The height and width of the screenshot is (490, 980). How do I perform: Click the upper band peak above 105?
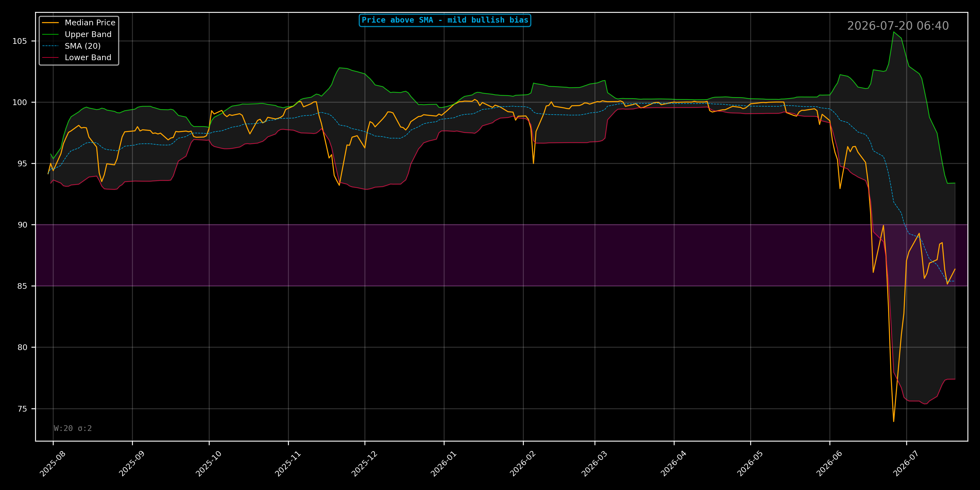click(x=894, y=32)
